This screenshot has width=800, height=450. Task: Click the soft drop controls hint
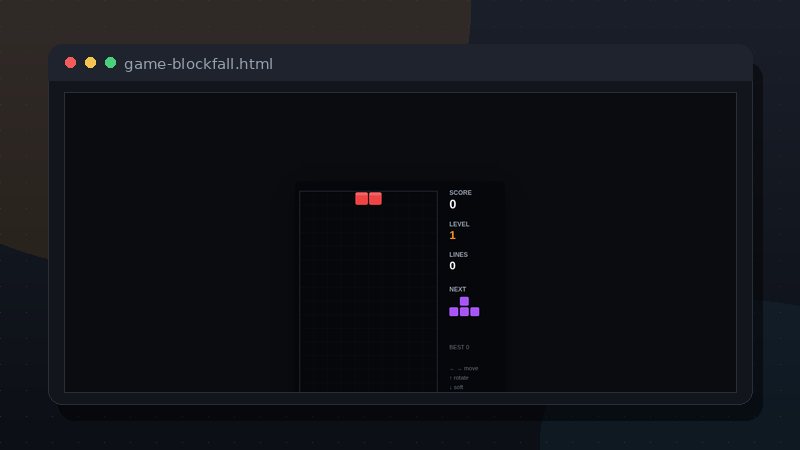click(456, 387)
